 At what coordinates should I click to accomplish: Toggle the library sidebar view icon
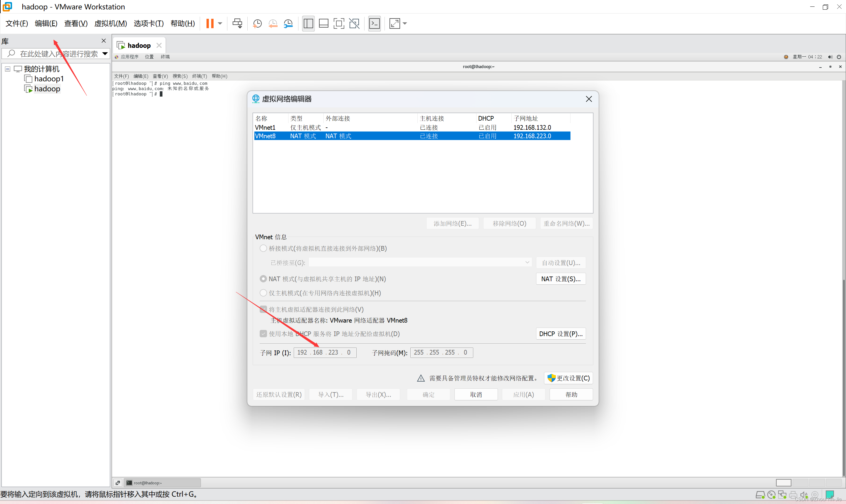click(x=308, y=23)
